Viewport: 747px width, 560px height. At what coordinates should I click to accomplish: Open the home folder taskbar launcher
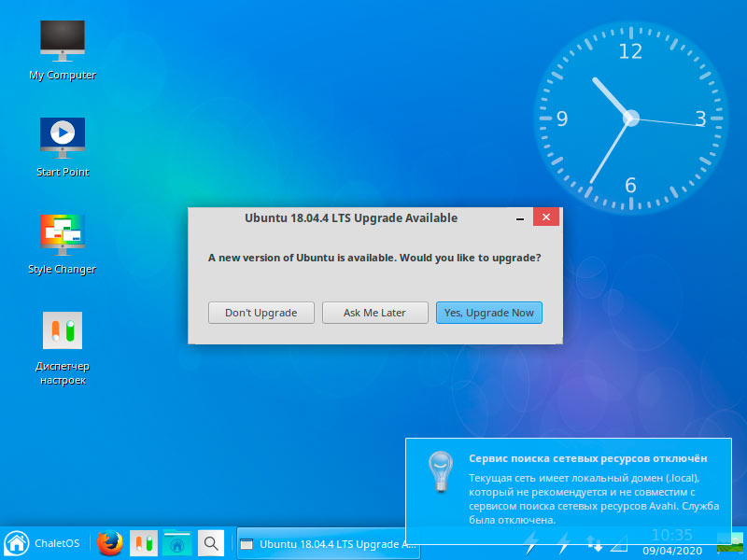tap(176, 543)
